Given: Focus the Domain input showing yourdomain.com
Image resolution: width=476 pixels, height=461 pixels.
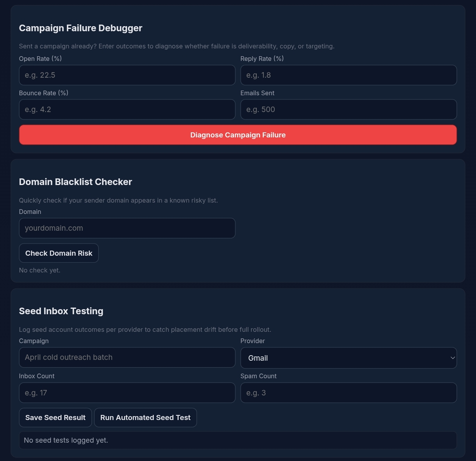Looking at the screenshot, I should (x=127, y=228).
